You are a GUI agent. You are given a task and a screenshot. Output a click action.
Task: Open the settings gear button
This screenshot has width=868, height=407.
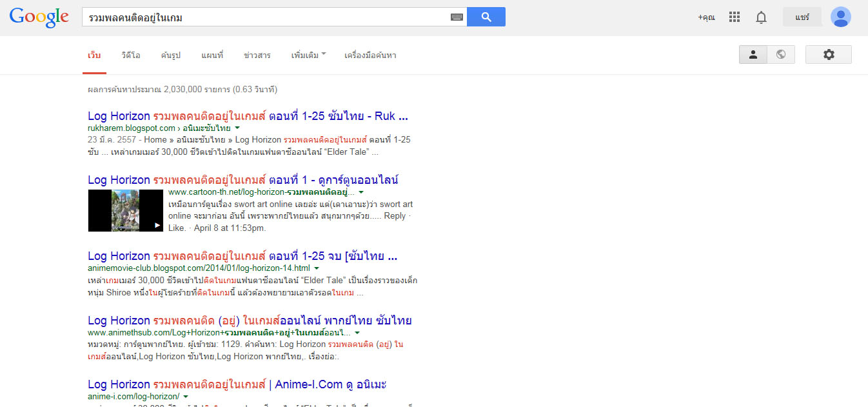coord(829,55)
